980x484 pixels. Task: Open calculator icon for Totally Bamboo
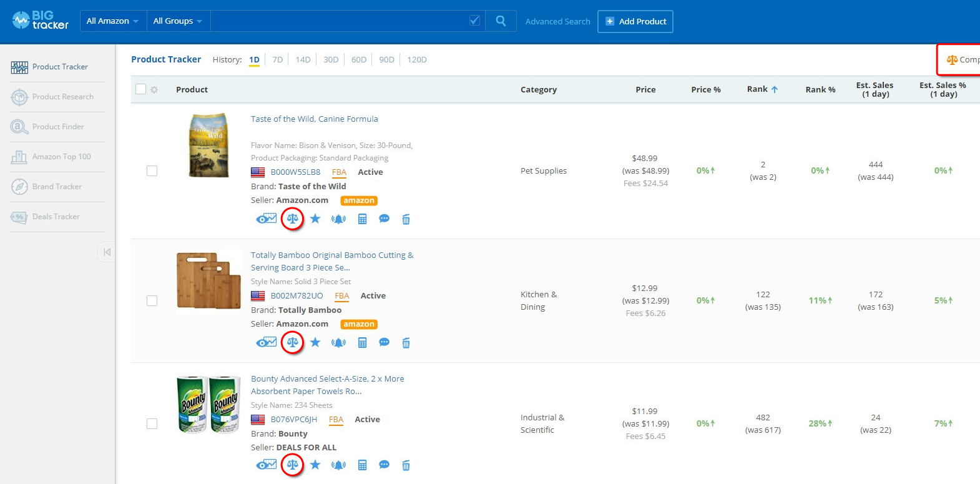(362, 342)
